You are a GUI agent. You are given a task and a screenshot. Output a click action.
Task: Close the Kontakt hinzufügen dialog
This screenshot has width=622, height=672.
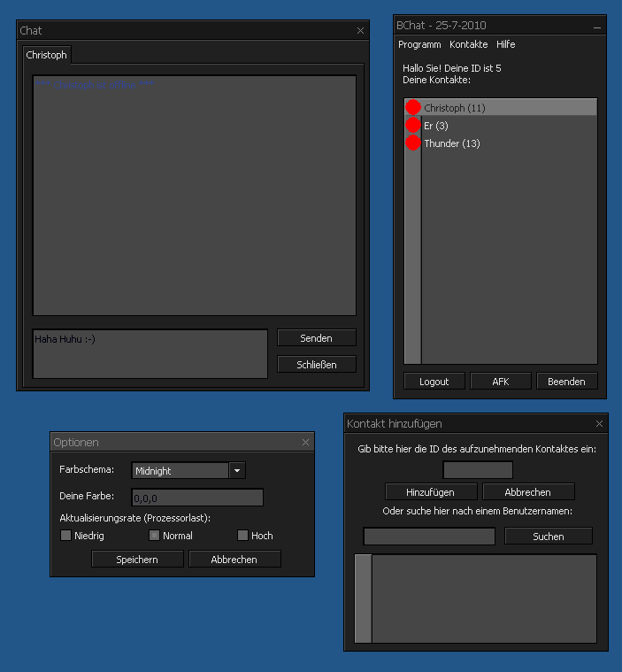click(599, 424)
